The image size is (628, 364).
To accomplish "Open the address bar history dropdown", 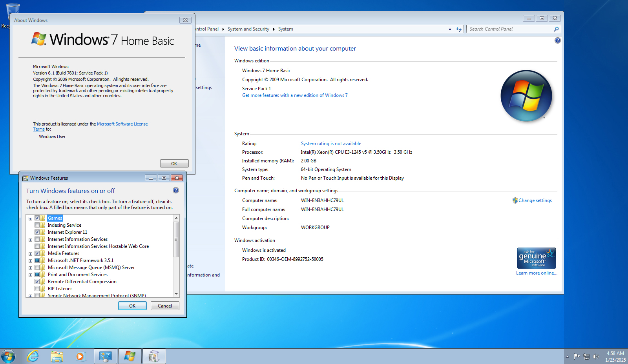I will point(450,29).
